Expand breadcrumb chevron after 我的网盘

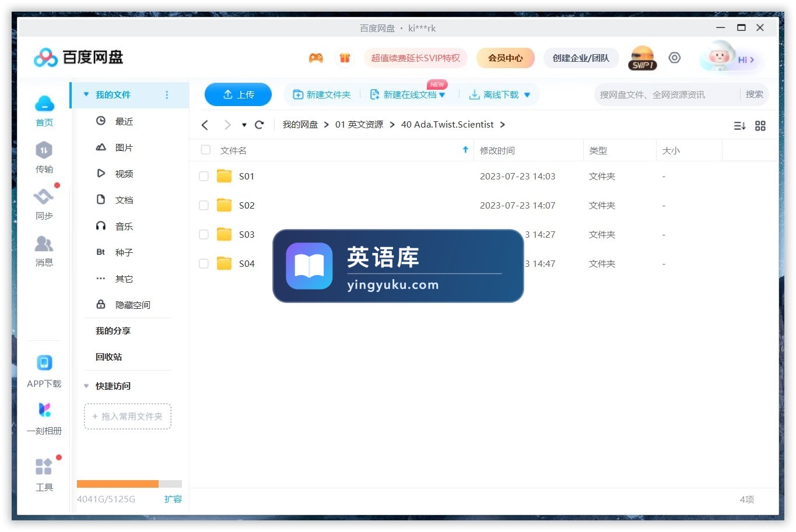click(x=327, y=125)
